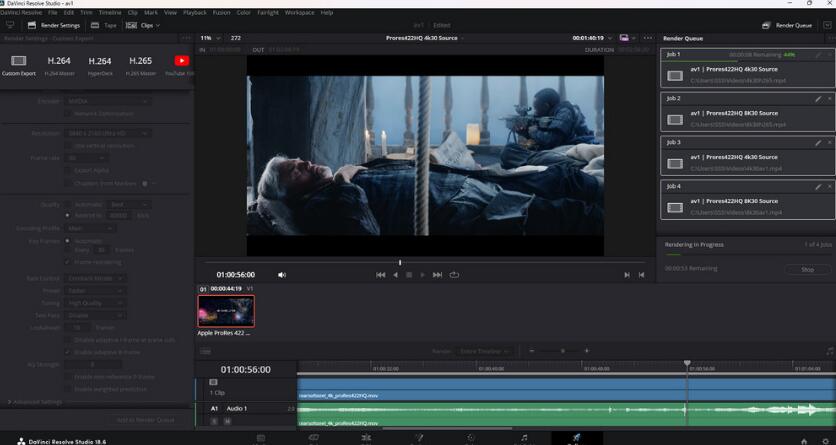Open the Resolution dropdown
This screenshot has height=445, width=836.
tap(107, 133)
